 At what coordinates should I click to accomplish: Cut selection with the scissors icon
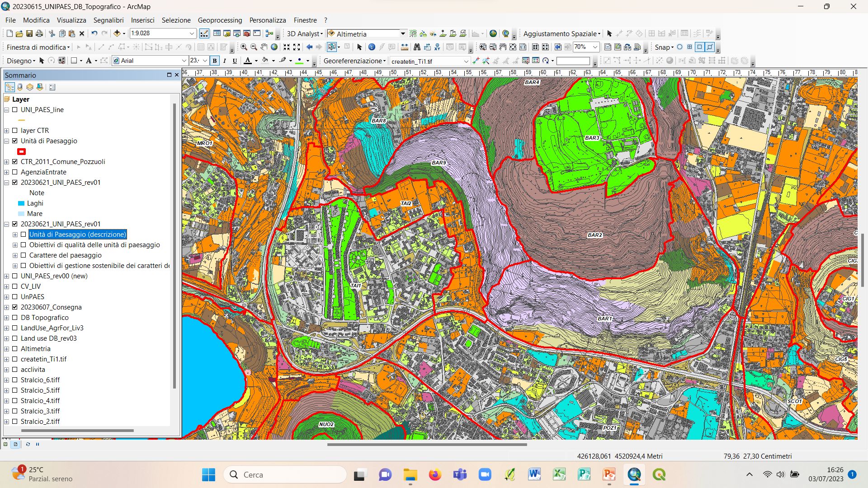(x=52, y=33)
